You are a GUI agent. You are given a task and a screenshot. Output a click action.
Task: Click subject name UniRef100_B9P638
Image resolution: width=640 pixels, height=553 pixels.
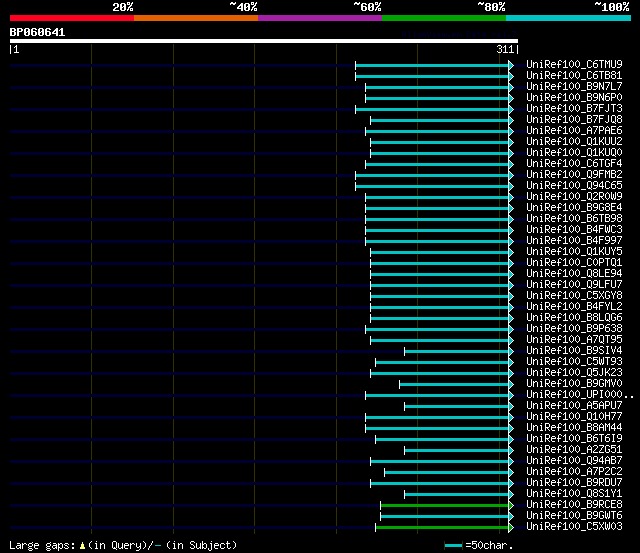pyautogui.click(x=574, y=329)
